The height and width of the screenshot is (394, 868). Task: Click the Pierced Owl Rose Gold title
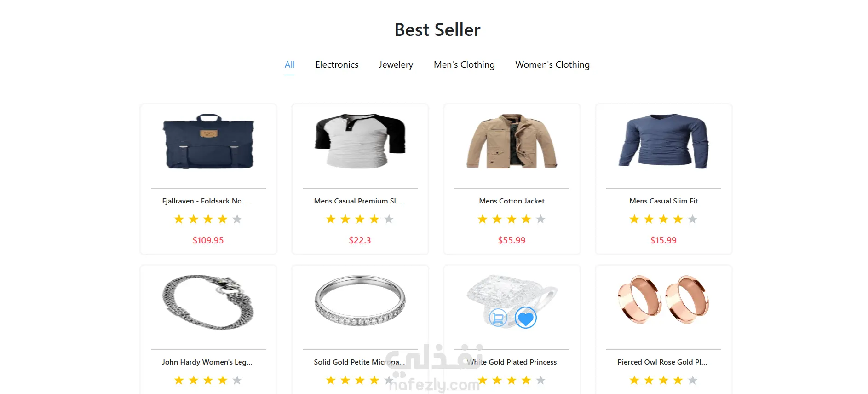click(x=662, y=362)
